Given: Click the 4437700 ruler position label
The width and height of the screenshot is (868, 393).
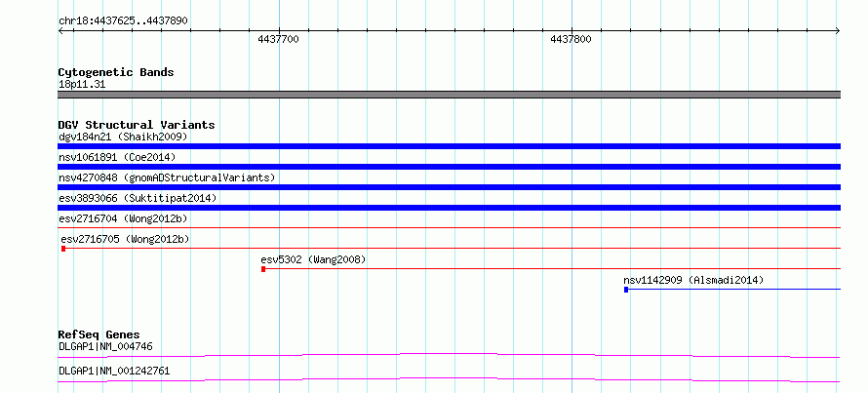Looking at the screenshot, I should point(279,39).
